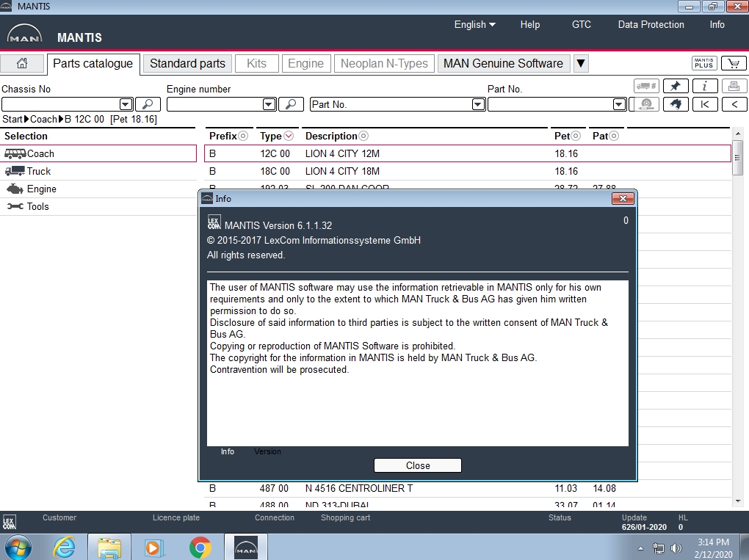Launch Chrome from taskbar

[x=200, y=547]
